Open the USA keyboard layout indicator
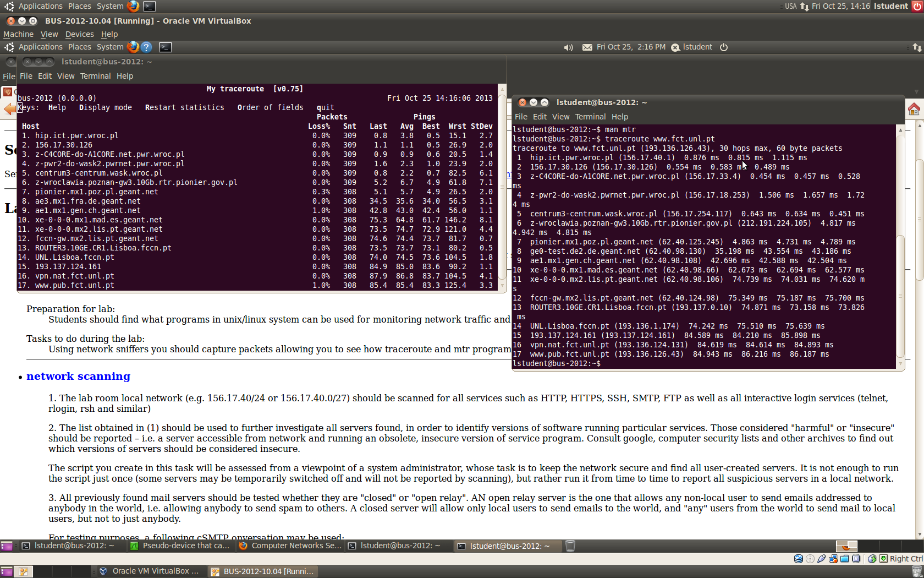The height and width of the screenshot is (578, 924). (x=790, y=7)
